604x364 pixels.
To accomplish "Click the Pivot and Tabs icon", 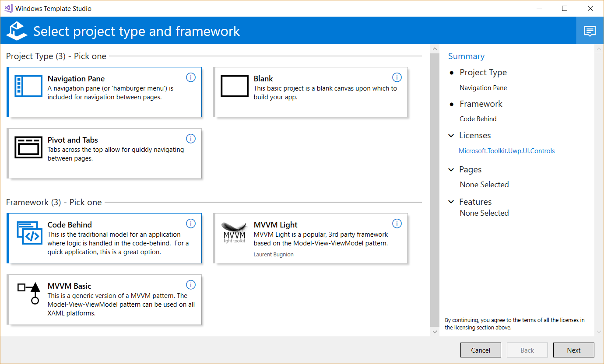I will point(28,147).
